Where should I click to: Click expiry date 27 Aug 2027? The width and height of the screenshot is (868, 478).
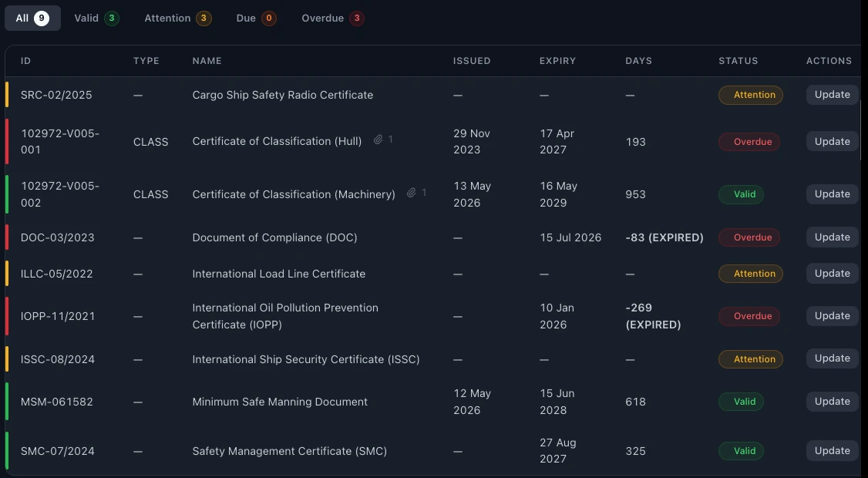point(558,451)
